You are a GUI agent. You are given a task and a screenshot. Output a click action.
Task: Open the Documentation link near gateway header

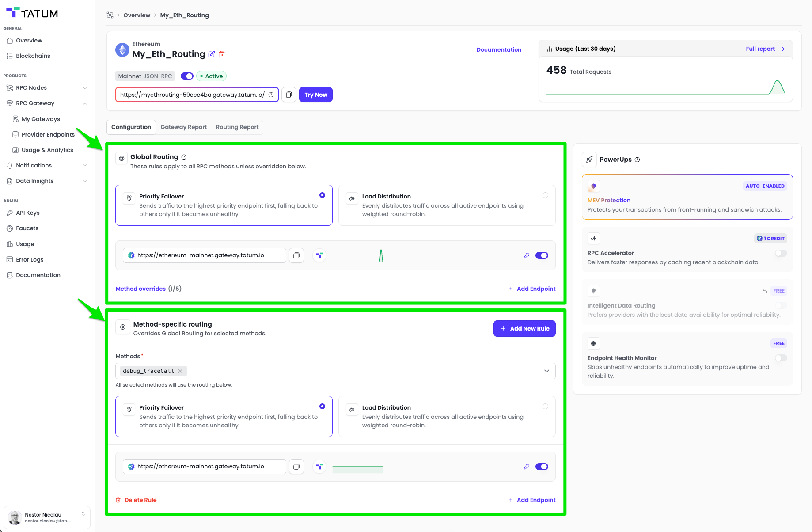pyautogui.click(x=499, y=49)
